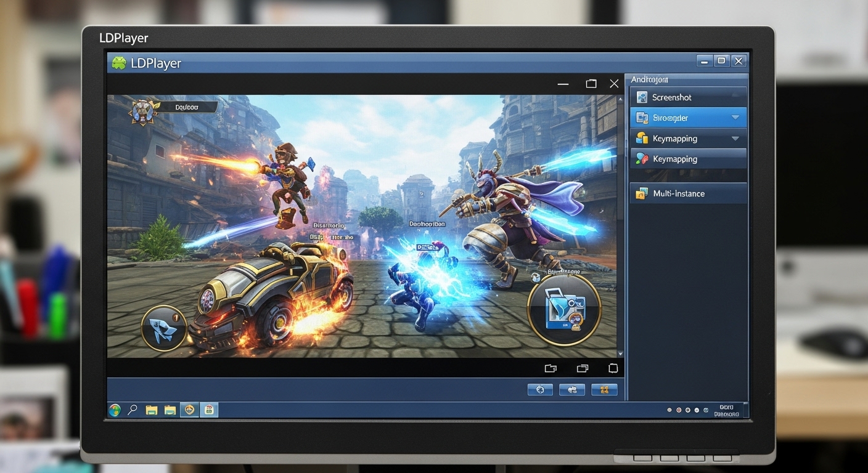The height and width of the screenshot is (473, 868).
Task: Click the globe button below the game view
Action: pyautogui.click(x=540, y=389)
